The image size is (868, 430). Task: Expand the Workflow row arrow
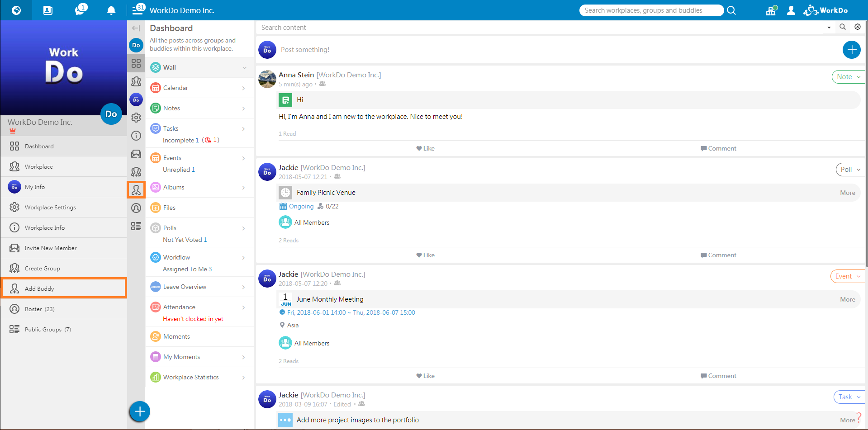(x=244, y=258)
